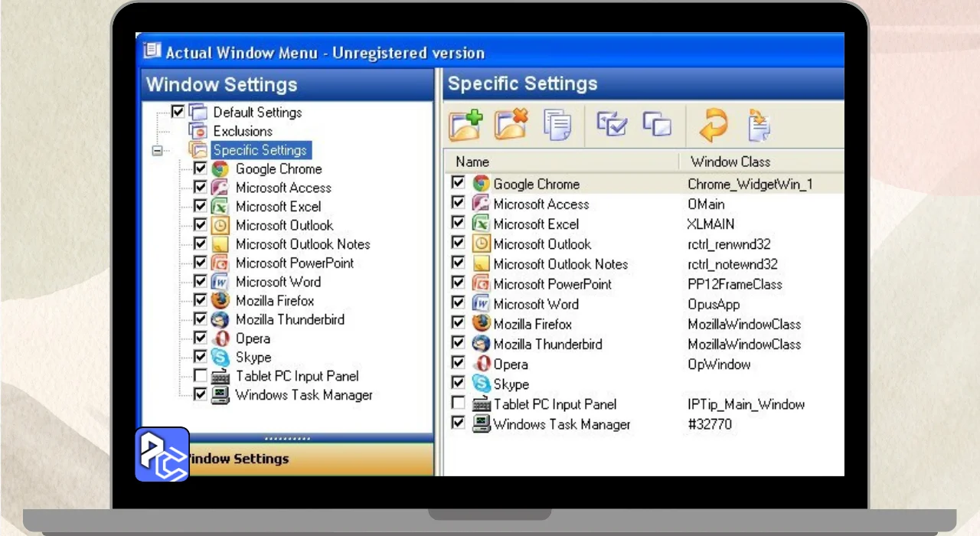The image size is (980, 536).
Task: Enable Tablet PC Input Panel checkbox in tree
Action: coord(200,376)
